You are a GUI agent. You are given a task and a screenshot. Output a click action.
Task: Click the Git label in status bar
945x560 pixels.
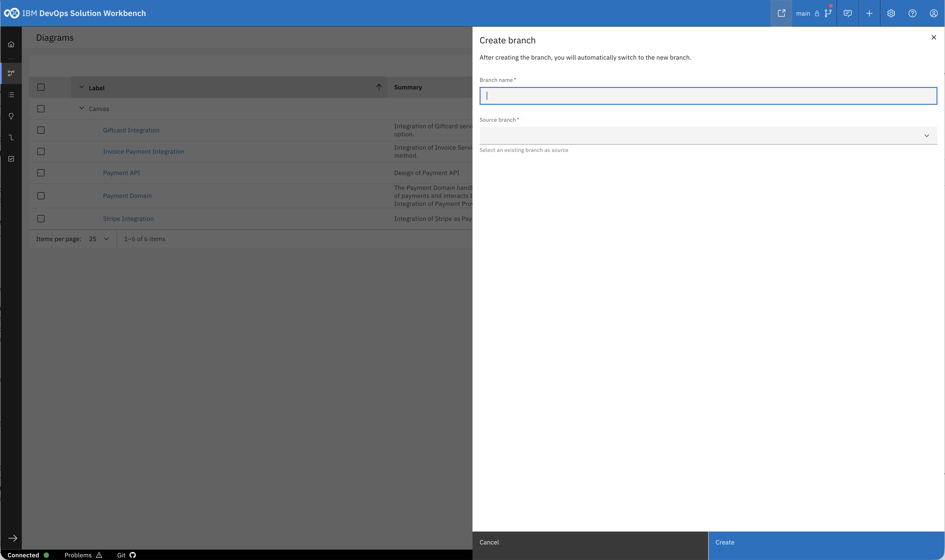[x=121, y=555]
